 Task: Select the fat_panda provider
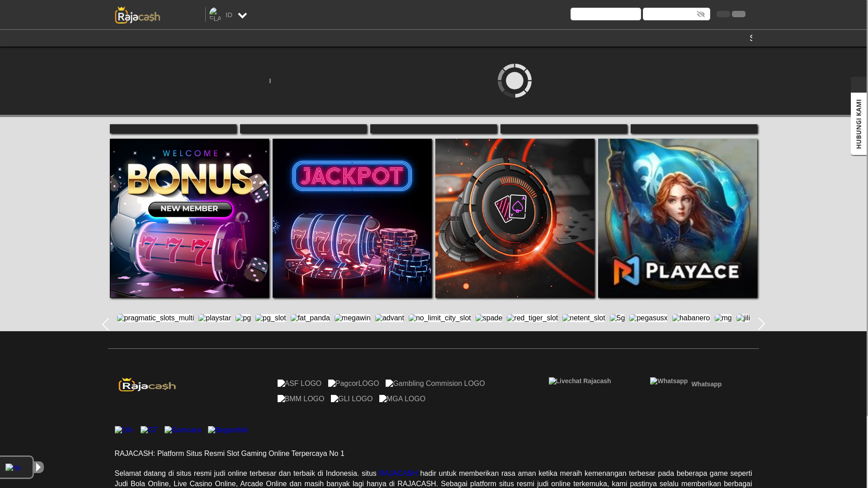[311, 318]
